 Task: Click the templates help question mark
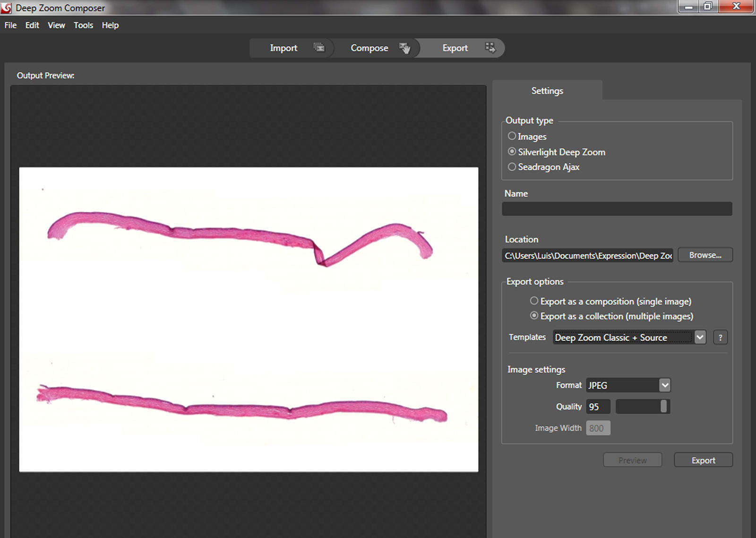(x=720, y=338)
